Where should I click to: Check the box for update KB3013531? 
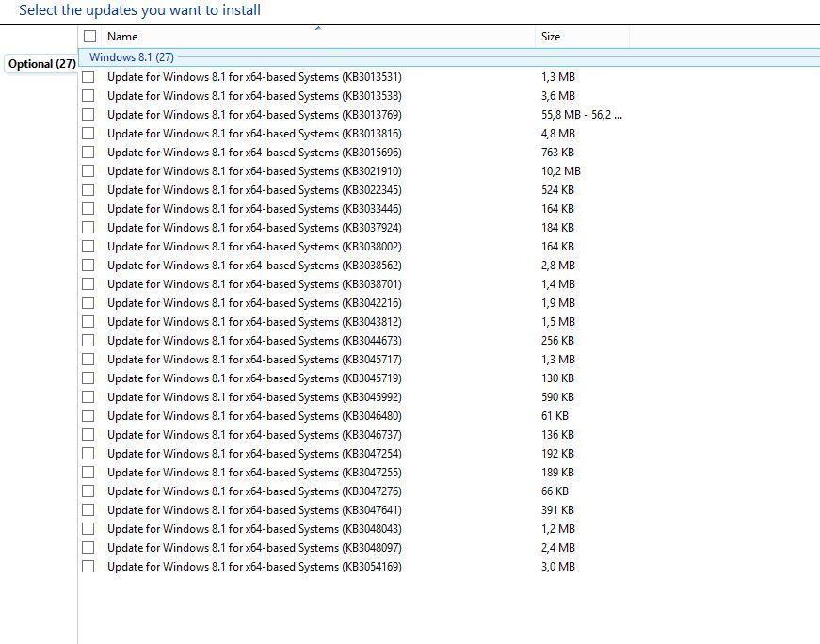[x=88, y=77]
